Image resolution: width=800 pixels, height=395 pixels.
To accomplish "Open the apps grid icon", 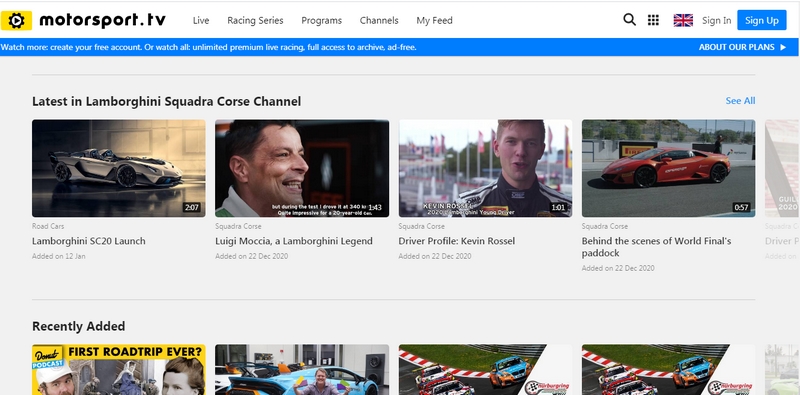I will point(653,20).
